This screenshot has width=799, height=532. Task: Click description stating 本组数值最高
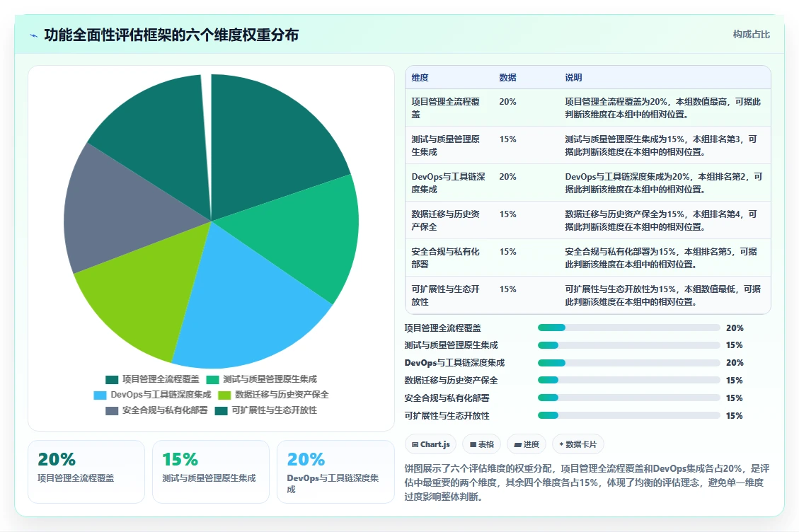(x=663, y=108)
